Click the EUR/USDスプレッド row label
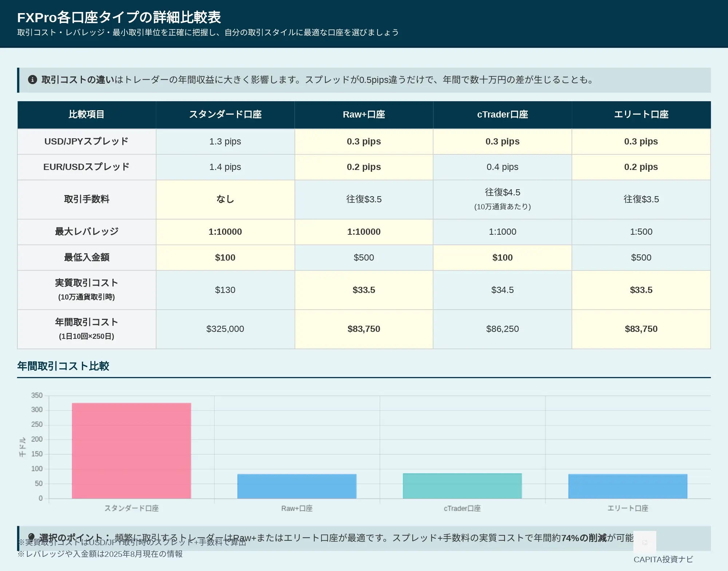Screen dimensions: 728x571 pos(87,167)
